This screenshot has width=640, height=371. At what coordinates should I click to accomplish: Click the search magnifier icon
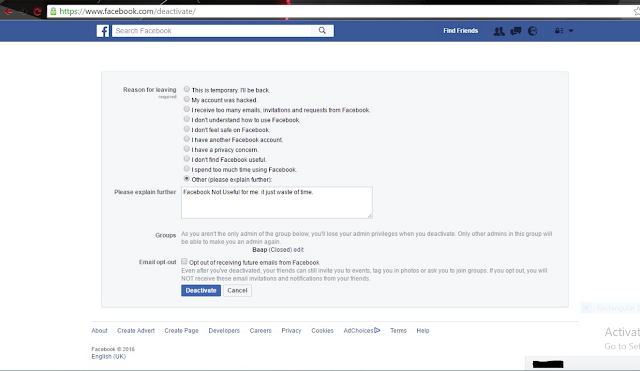click(x=322, y=31)
